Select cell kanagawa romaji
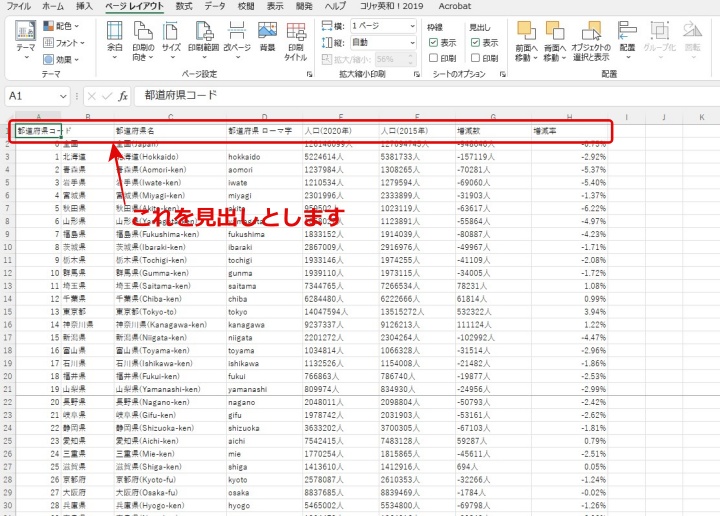Viewport: 720px width, 516px height. [x=264, y=325]
